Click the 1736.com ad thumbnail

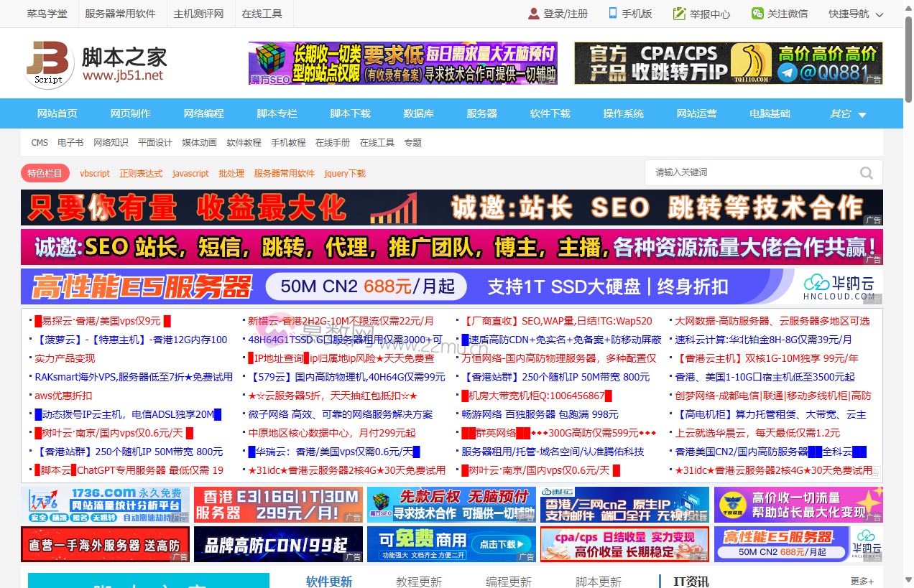[x=105, y=504]
